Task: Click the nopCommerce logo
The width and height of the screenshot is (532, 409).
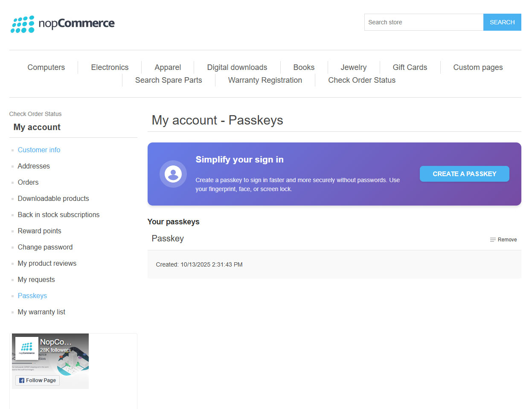Action: pos(62,24)
